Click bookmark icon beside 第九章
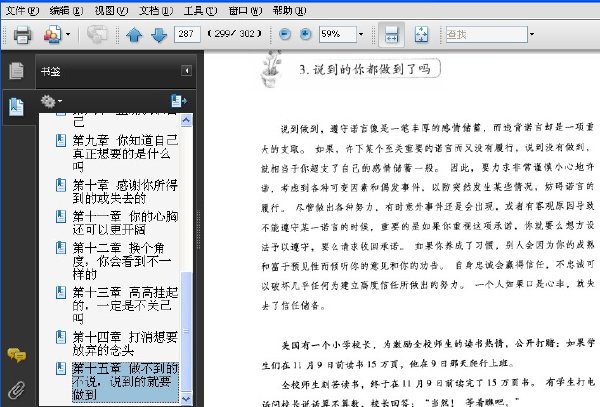This screenshot has height=407, width=600. (61, 140)
